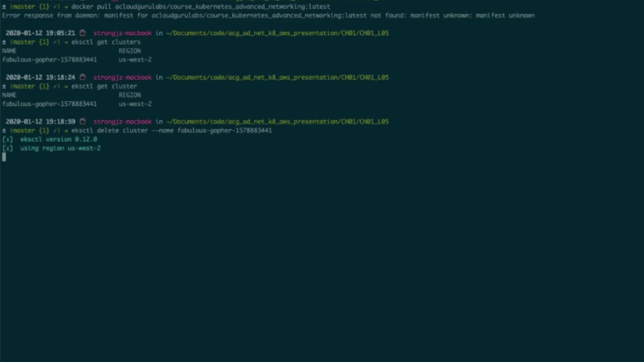Click the clock icon after the 19:18:24 timestamp
Image resolution: width=644 pixels, height=362 pixels.
pyautogui.click(x=83, y=77)
